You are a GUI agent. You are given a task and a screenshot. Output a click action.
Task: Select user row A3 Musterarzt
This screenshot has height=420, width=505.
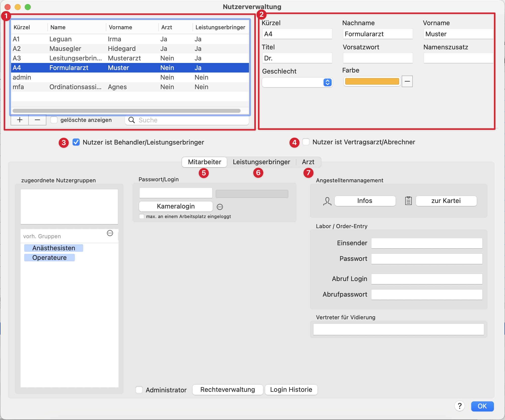pyautogui.click(x=130, y=58)
